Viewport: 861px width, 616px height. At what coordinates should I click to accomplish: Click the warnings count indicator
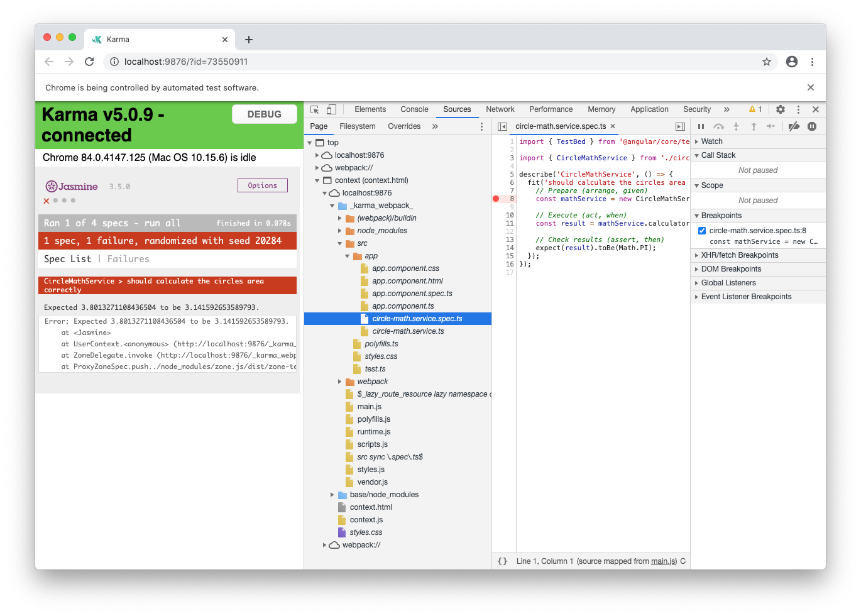(x=755, y=109)
